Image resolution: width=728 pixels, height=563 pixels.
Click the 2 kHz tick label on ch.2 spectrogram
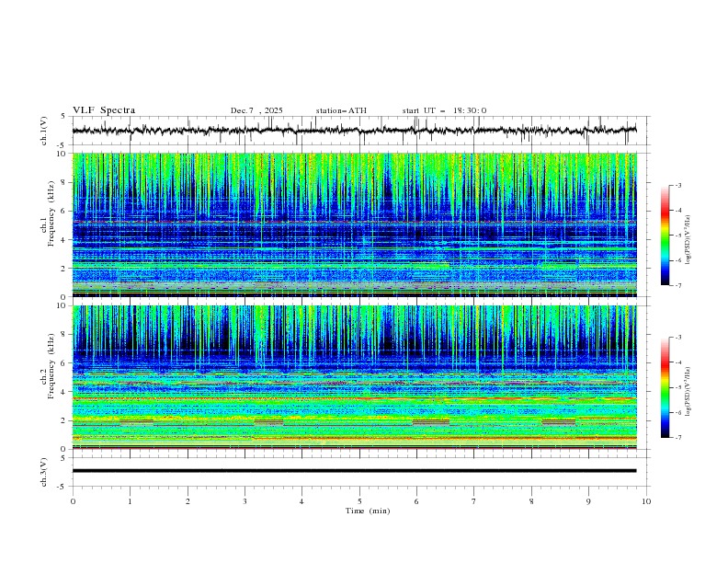click(63, 420)
